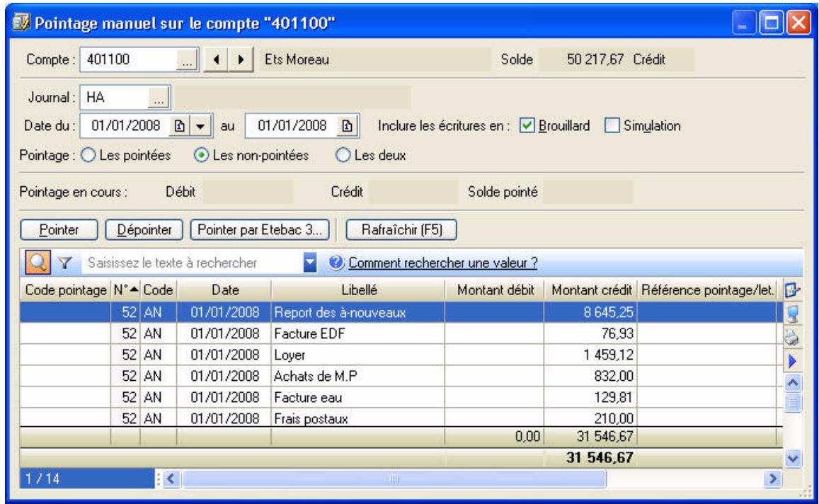
Task: Click the monitor icon in the grid side toolbar
Action: click(x=793, y=314)
